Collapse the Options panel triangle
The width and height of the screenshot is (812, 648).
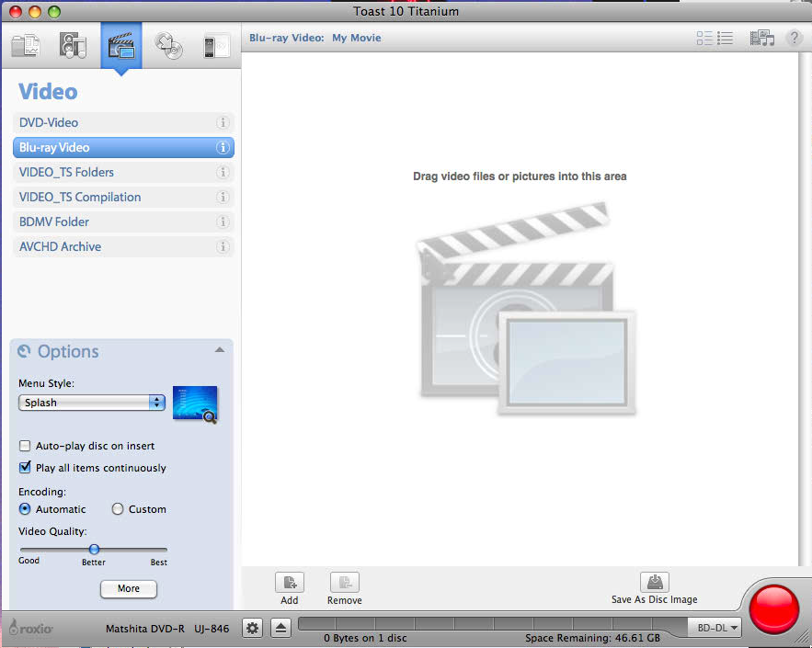click(220, 350)
